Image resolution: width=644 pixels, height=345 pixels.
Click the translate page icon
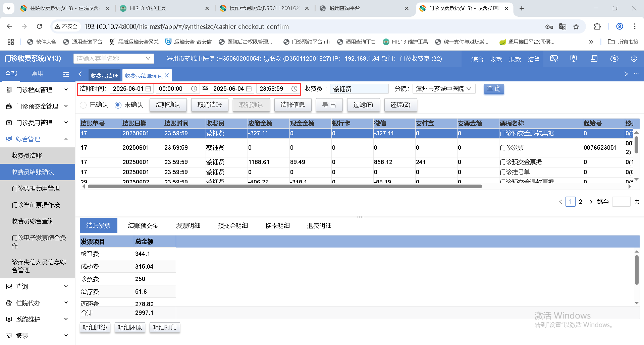click(562, 26)
